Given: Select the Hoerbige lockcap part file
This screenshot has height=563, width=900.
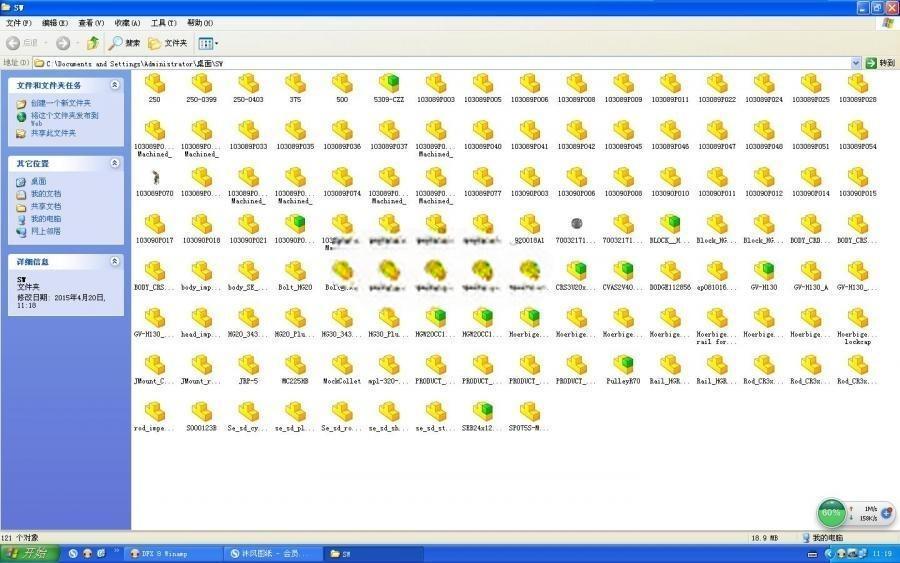Looking at the screenshot, I should point(858,319).
